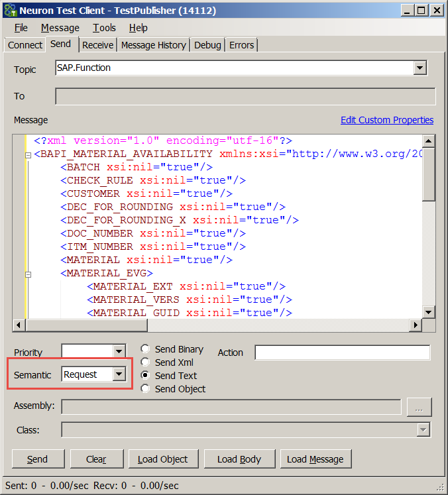The height and width of the screenshot is (495, 448).
Task: Click the To input field
Action: tap(245, 96)
